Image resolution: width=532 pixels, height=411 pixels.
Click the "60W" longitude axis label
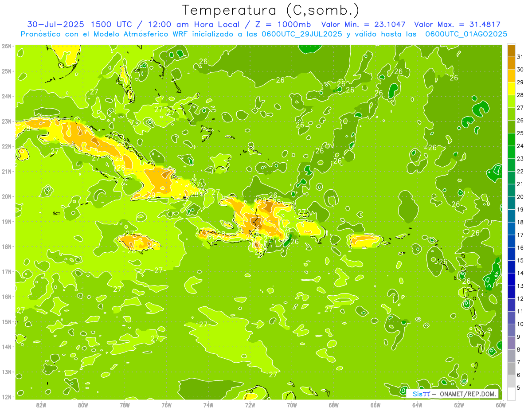coord(500,405)
